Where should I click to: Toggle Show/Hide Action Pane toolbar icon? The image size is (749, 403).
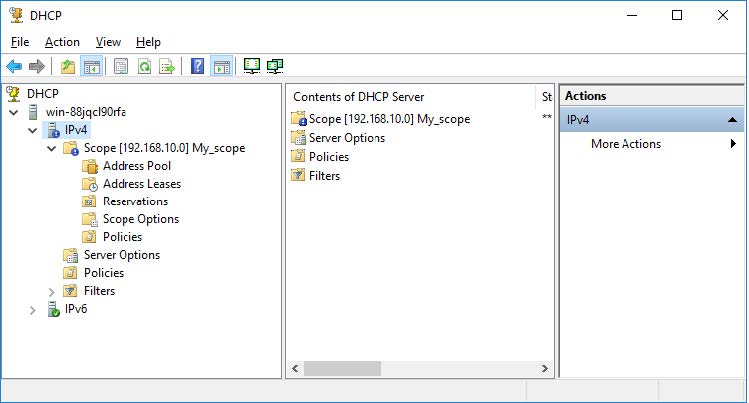point(222,66)
